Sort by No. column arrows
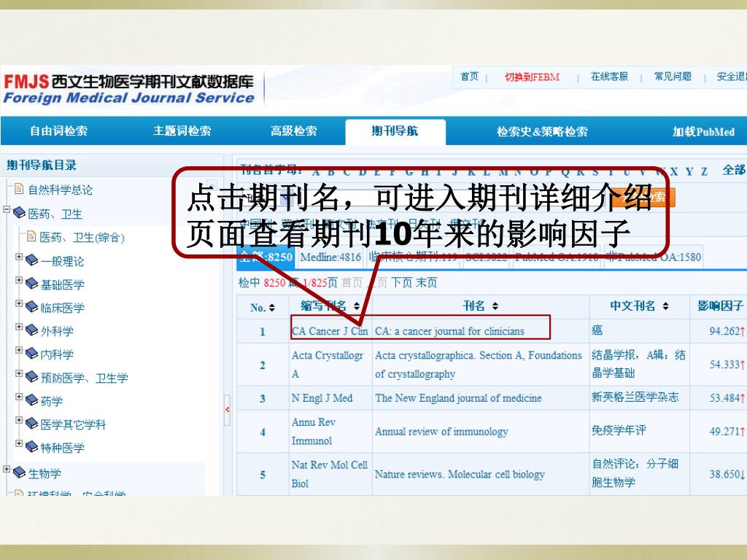The width and height of the screenshot is (747, 560). [272, 308]
